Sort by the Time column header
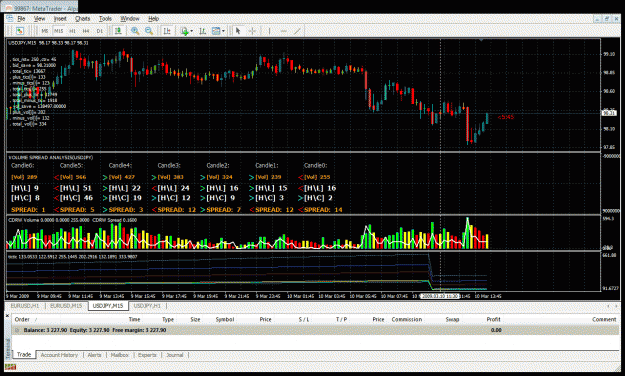Image resolution: width=625 pixels, height=376 pixels. click(134, 319)
